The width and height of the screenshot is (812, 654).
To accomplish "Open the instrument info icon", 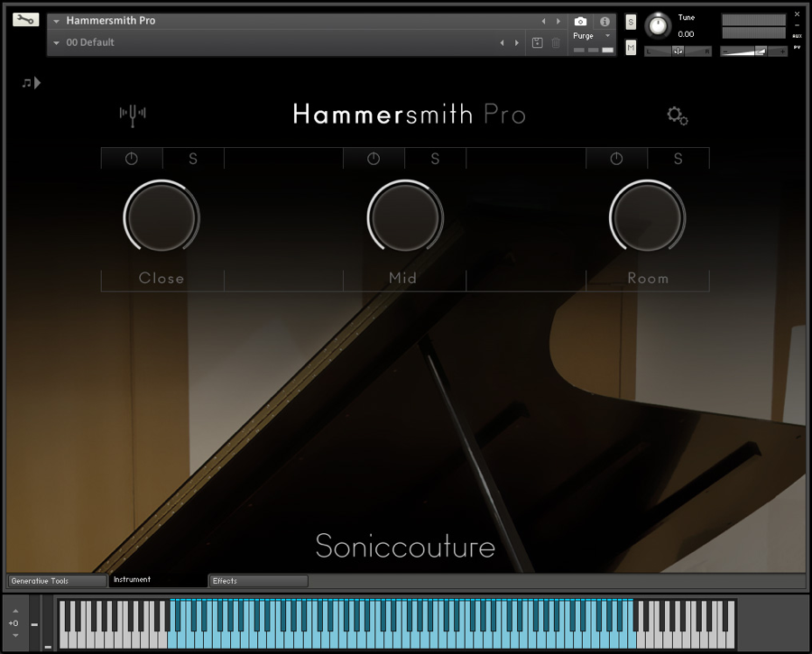I will pyautogui.click(x=604, y=22).
